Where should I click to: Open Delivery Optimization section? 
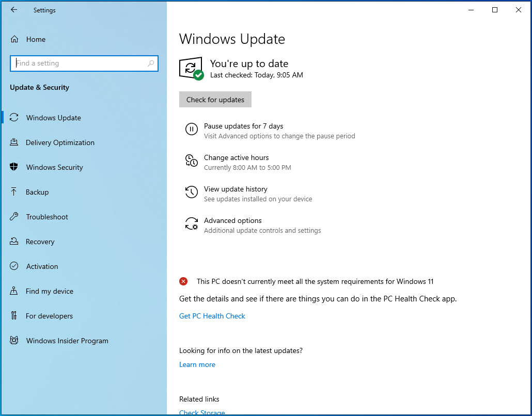pyautogui.click(x=60, y=142)
